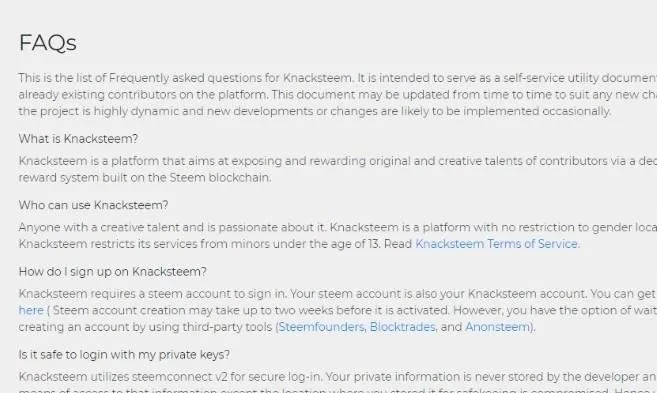Viewport: 657px width, 393px height.
Task: Click the 'Who can use Knacksteem?' question
Action: [93, 205]
